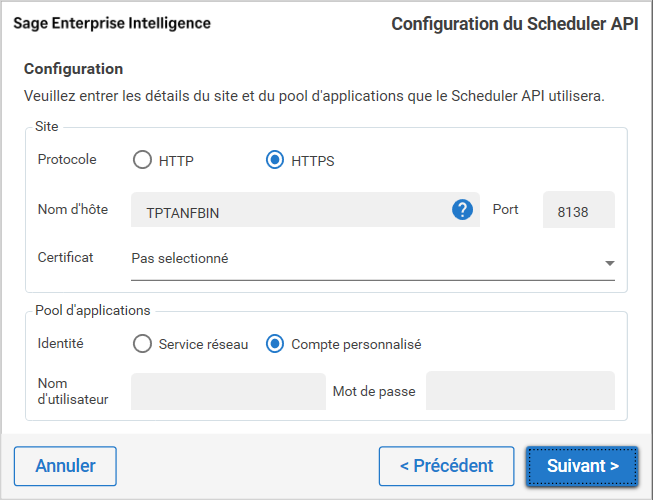
Task: Click the Certificat field label
Action: click(x=65, y=257)
